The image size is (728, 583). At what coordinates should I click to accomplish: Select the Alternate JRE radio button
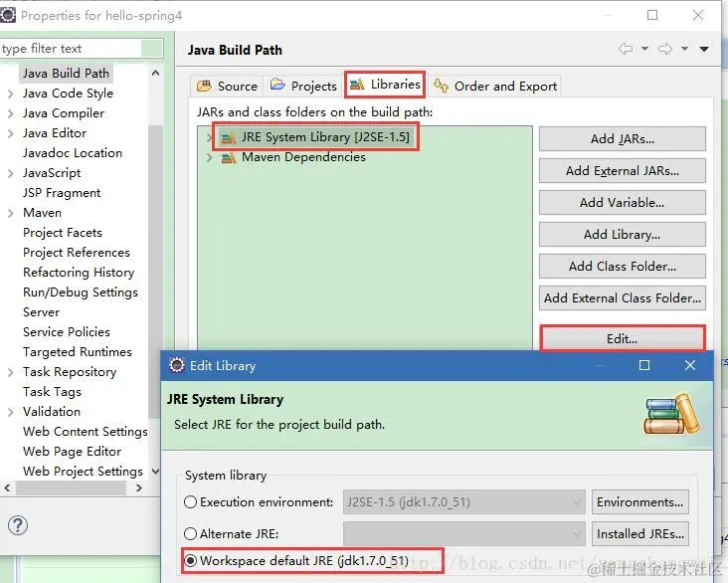pyautogui.click(x=190, y=534)
